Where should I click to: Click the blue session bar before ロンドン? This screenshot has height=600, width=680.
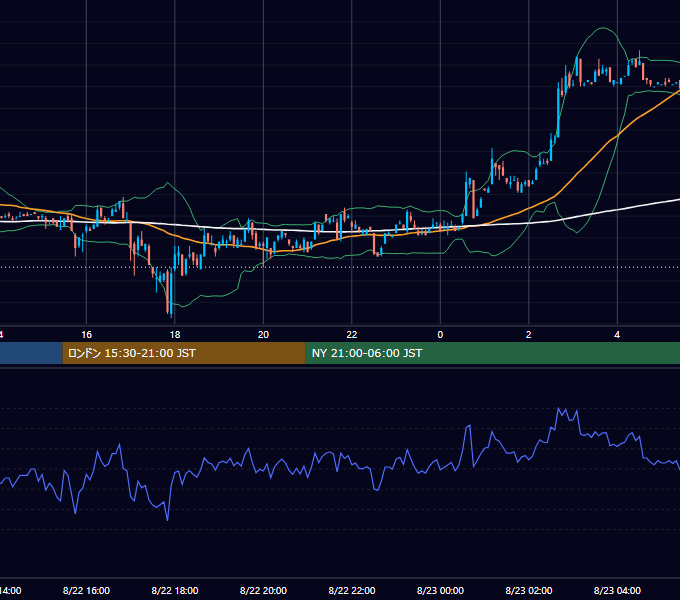tap(31, 353)
